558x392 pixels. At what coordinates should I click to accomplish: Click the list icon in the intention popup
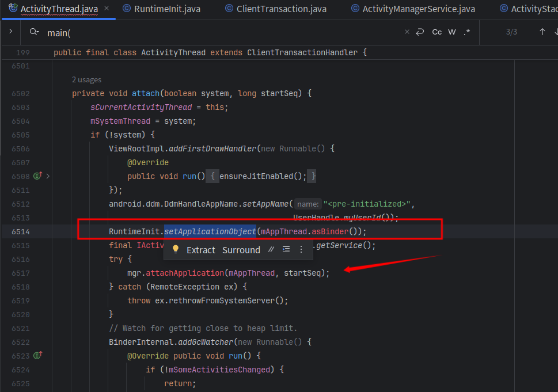pyautogui.click(x=286, y=249)
